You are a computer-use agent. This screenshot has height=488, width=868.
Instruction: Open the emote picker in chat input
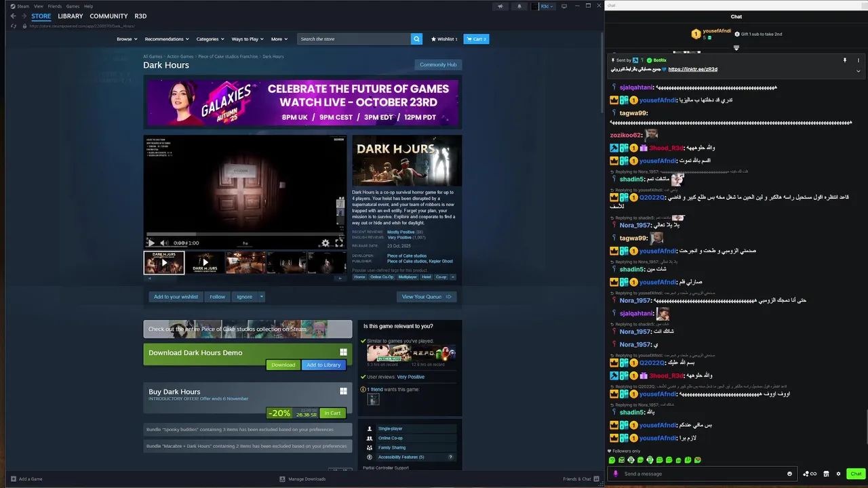tap(789, 474)
